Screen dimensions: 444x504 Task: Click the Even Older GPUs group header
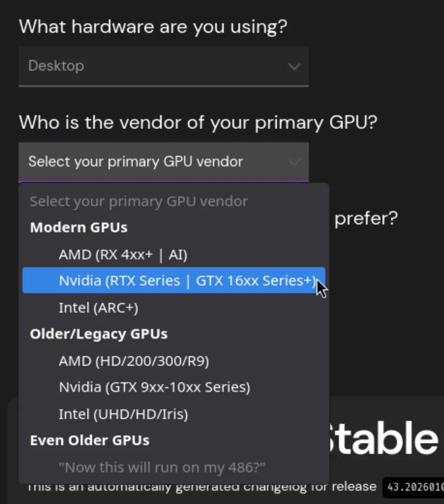90,440
